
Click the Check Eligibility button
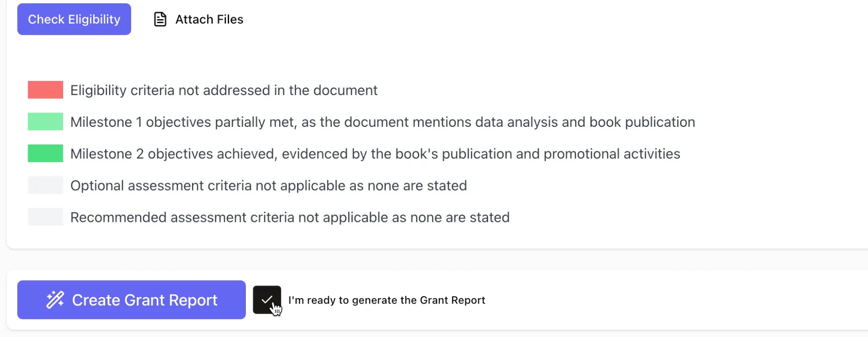coord(74,19)
